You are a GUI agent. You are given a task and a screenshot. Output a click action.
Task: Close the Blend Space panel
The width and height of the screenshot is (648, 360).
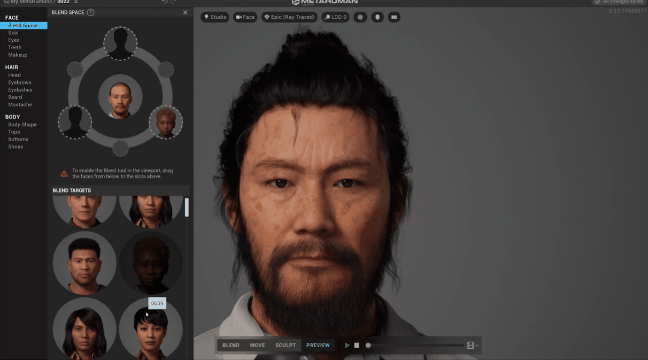(x=185, y=12)
